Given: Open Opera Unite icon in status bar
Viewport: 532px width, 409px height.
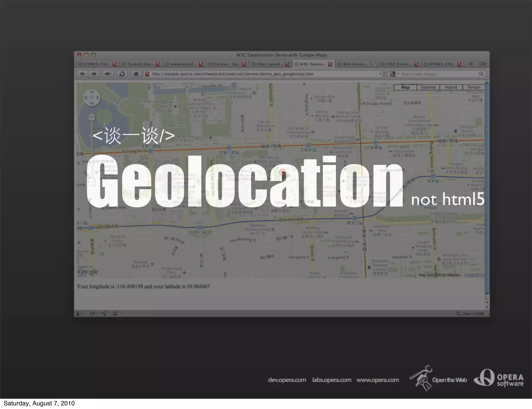Looking at the screenshot, I should [x=104, y=313].
